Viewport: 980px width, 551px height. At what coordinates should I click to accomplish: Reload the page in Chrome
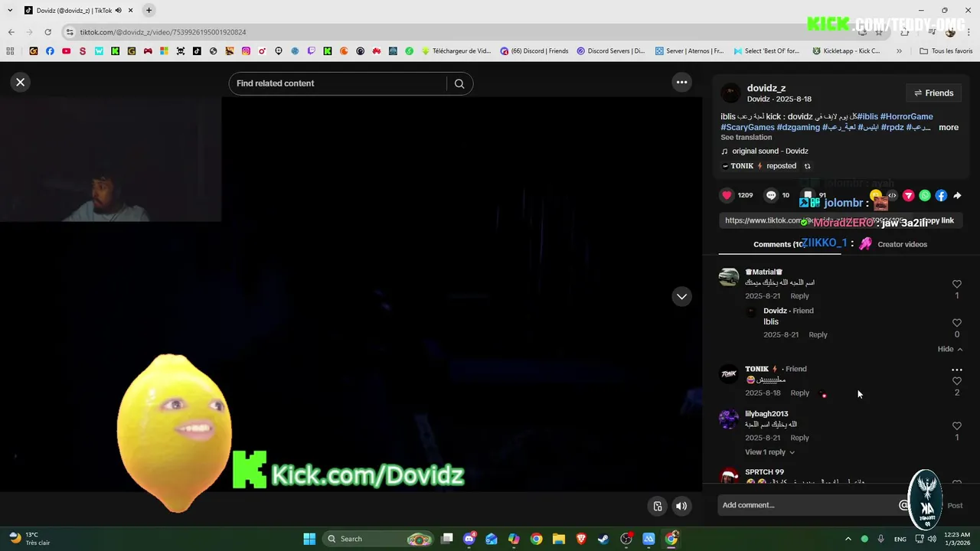(47, 32)
